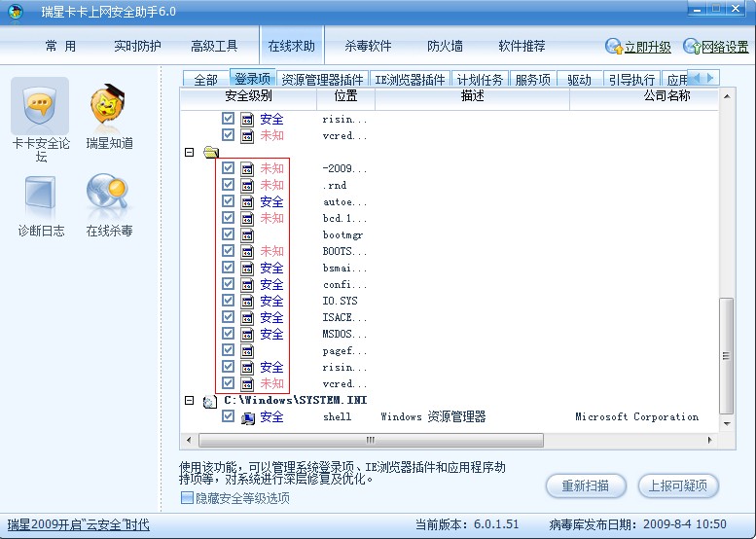
Task: Collapse the folder tree node
Action: click(x=190, y=153)
